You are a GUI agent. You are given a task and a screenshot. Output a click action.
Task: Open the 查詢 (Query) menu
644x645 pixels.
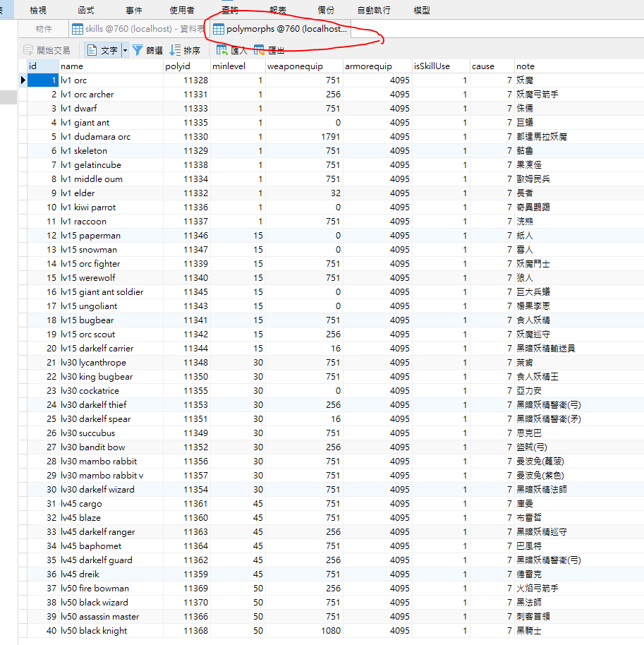(230, 10)
